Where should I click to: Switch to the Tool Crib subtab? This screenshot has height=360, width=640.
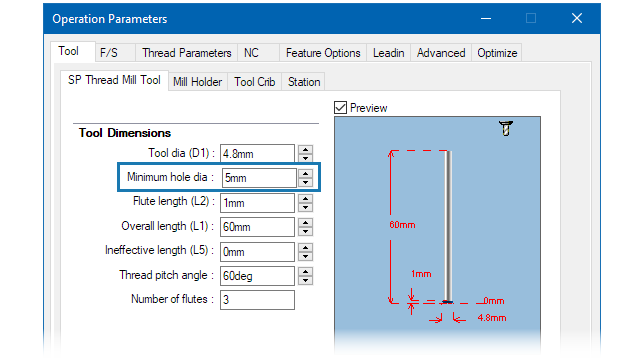pyautogui.click(x=254, y=82)
